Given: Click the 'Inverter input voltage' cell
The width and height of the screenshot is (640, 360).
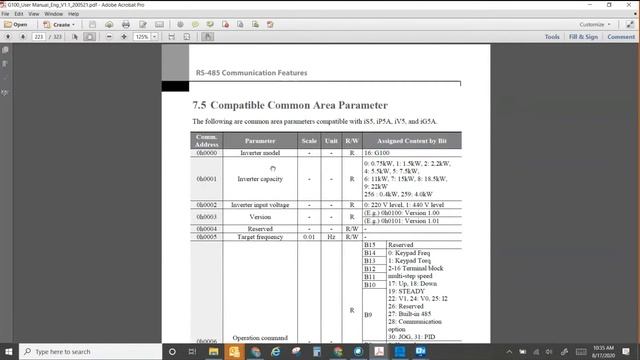Looking at the screenshot, I should tap(260, 205).
